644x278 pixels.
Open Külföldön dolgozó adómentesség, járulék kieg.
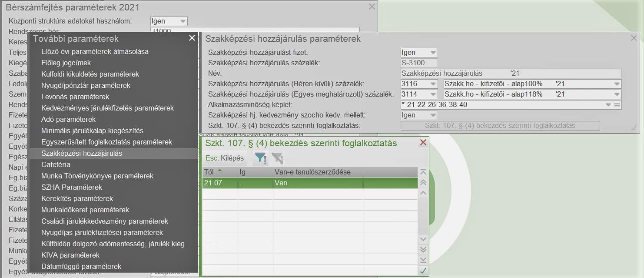point(114,244)
